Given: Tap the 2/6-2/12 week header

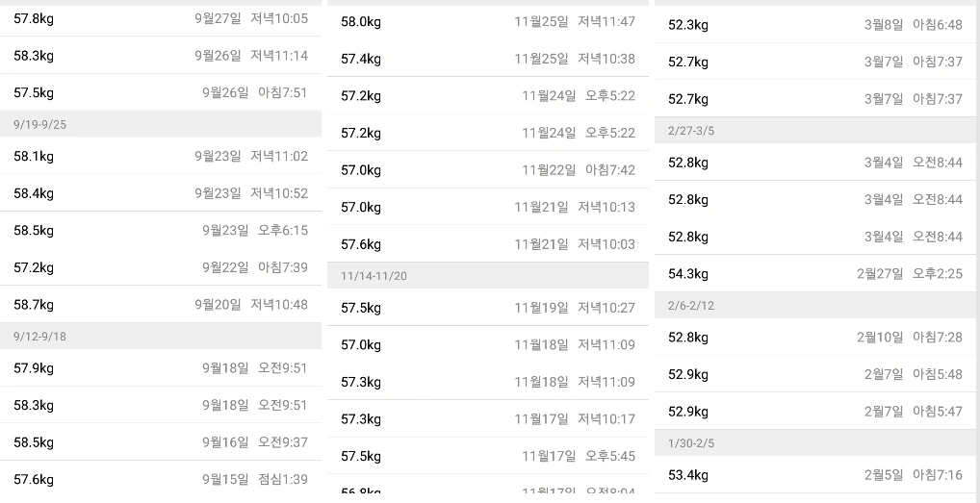Looking at the screenshot, I should (x=815, y=306).
